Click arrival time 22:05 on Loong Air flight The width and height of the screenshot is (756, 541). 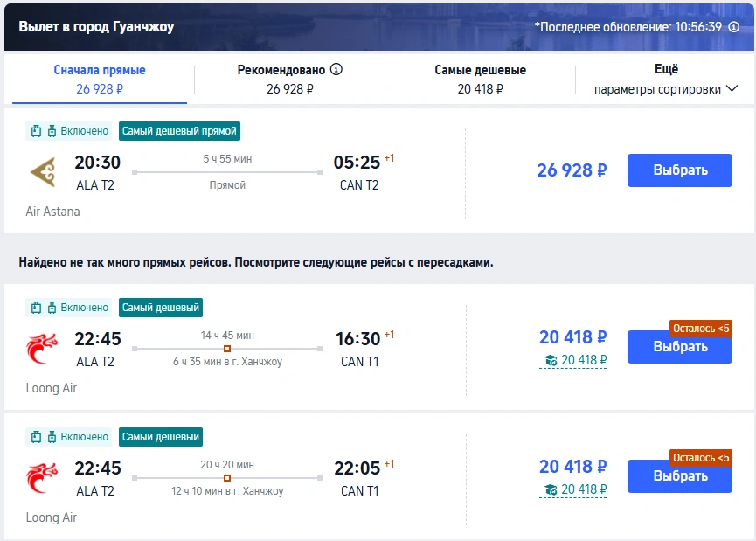(357, 468)
